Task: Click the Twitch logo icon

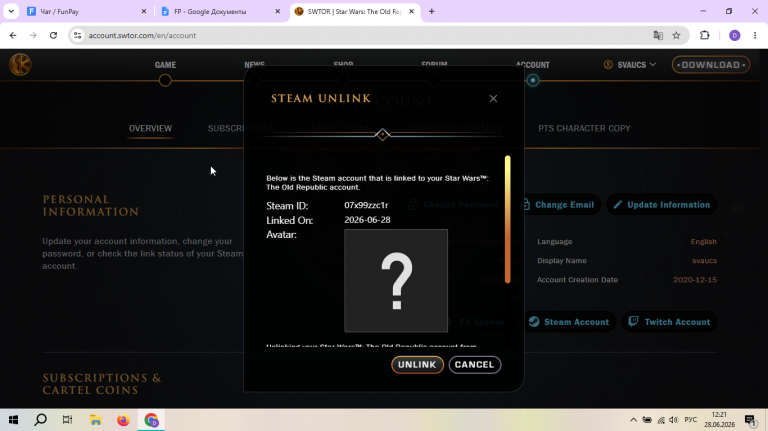Action: pos(633,321)
